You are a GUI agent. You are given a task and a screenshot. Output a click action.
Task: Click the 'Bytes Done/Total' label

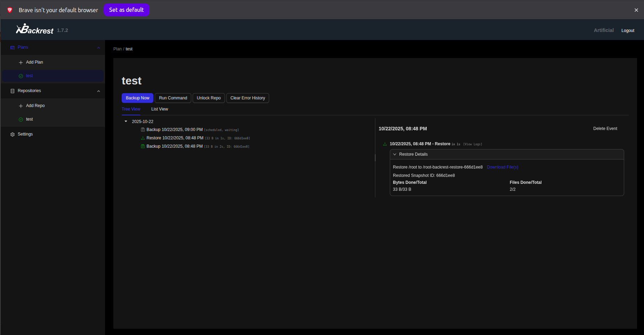[x=410, y=182]
